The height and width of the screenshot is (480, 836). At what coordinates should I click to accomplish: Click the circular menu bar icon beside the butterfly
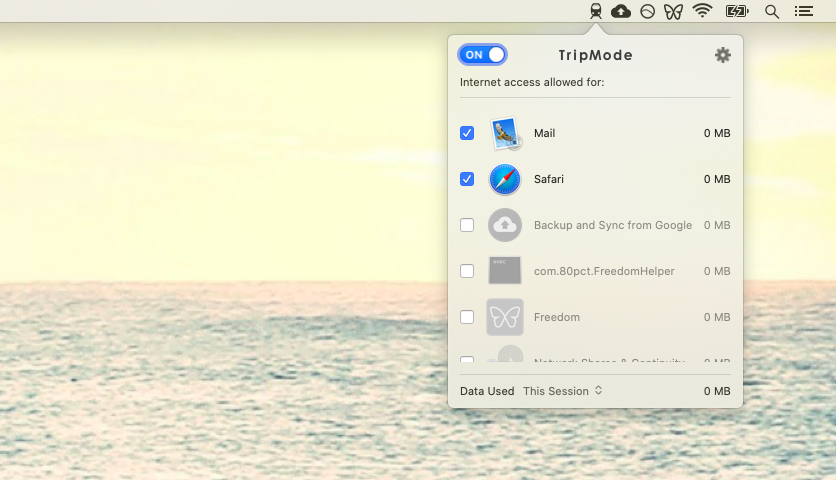tap(647, 11)
